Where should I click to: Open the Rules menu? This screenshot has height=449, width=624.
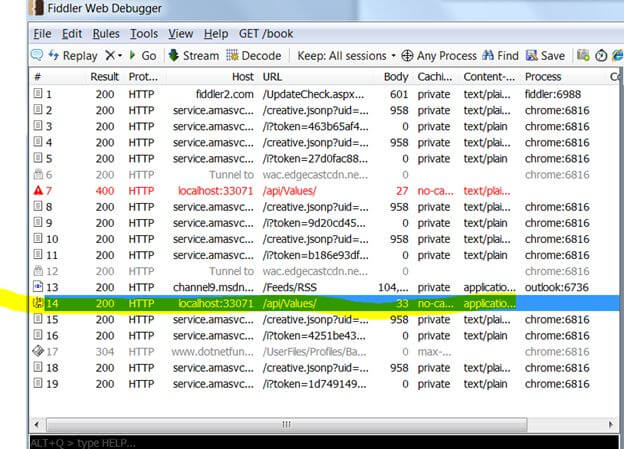click(106, 34)
